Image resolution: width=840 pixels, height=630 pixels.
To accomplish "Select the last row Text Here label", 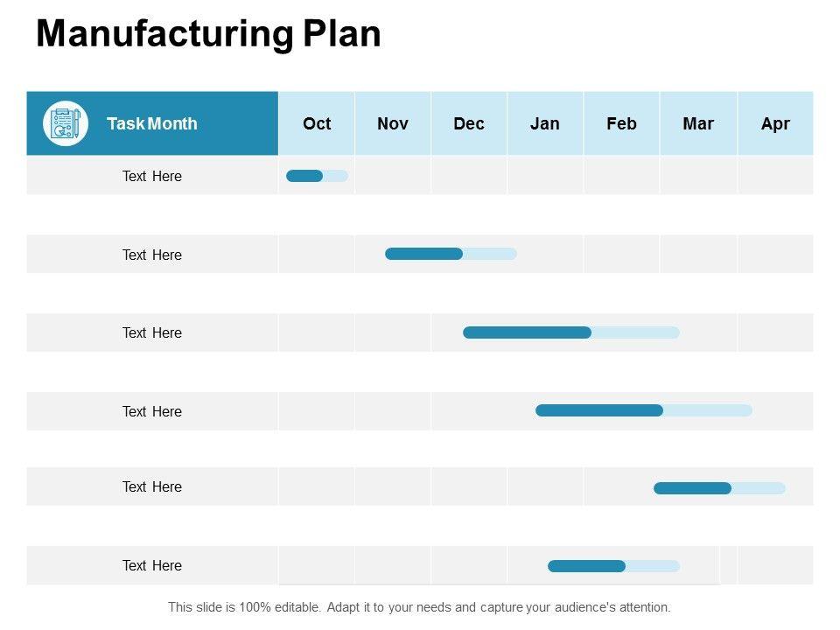I will click(x=152, y=565).
